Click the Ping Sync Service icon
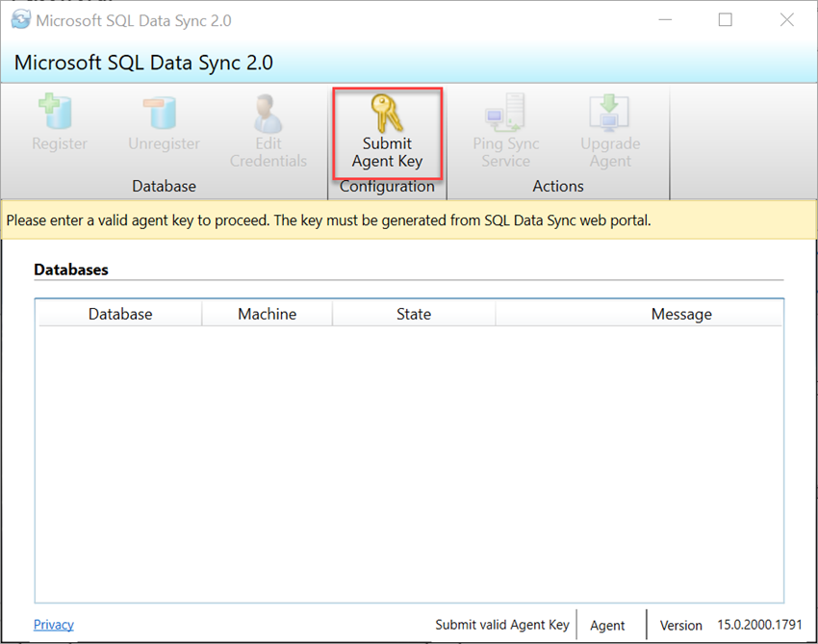 (505, 130)
